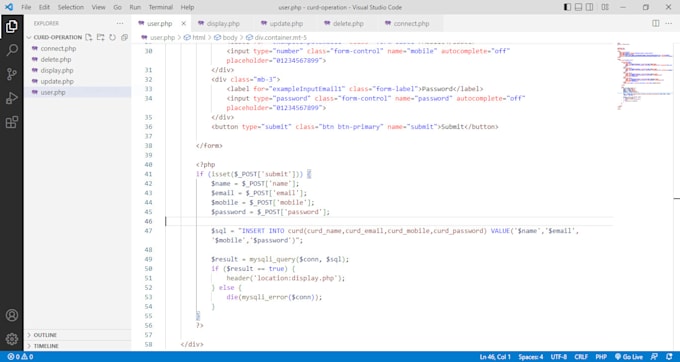This screenshot has height=362, width=680.
Task: Close the user.php editor tab
Action: pyautogui.click(x=183, y=23)
